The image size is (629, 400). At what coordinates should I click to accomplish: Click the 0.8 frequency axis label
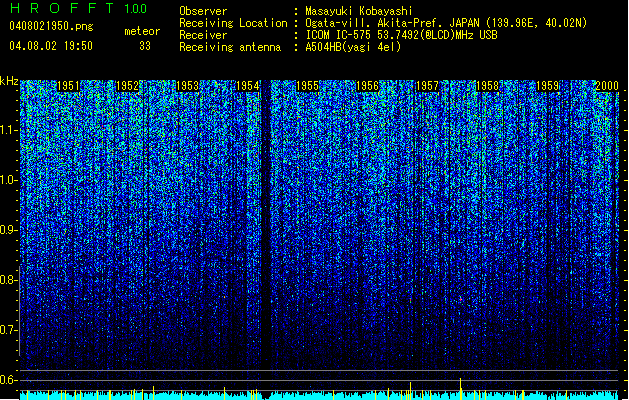[8, 280]
